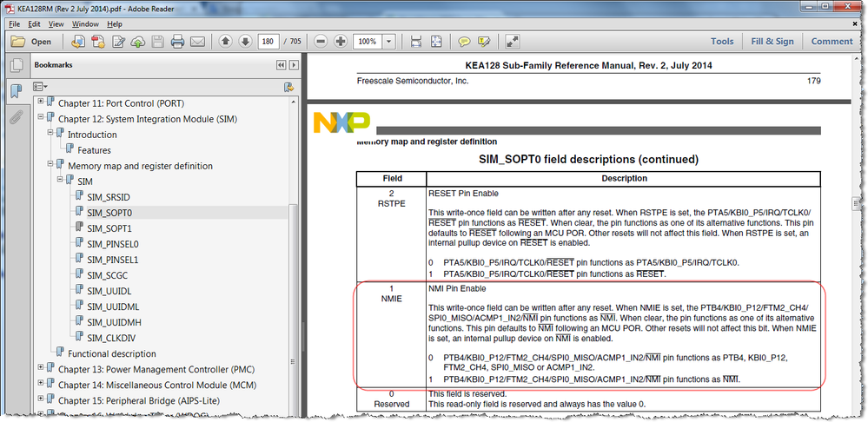Collapse bookmarks panel with double-arrow button

(x=282, y=65)
